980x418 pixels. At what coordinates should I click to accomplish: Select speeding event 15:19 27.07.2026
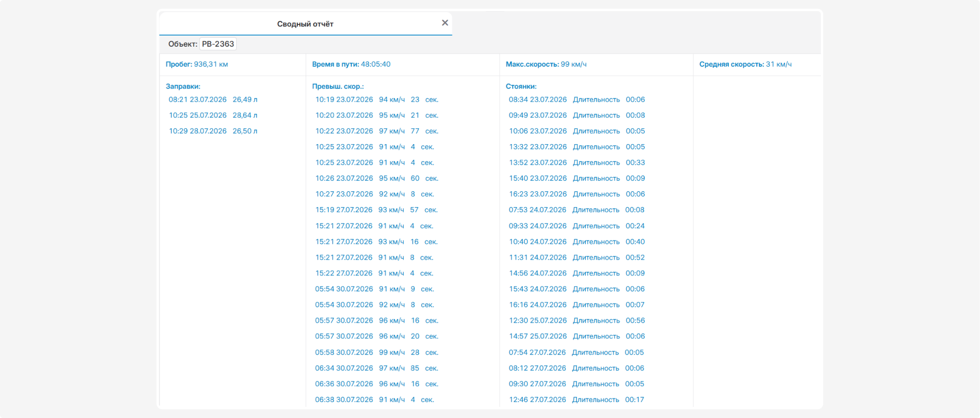(376, 210)
